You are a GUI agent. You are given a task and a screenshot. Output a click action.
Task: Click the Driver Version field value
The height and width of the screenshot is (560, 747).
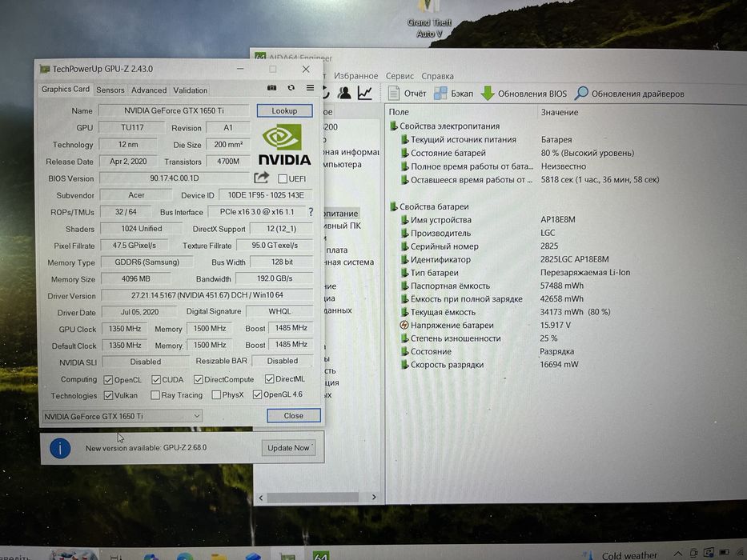point(207,295)
